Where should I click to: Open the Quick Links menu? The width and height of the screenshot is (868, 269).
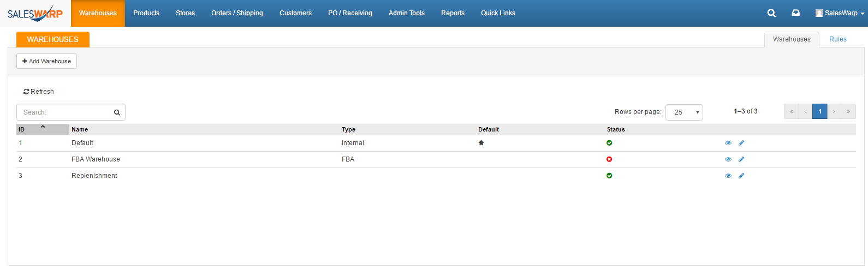pos(498,13)
